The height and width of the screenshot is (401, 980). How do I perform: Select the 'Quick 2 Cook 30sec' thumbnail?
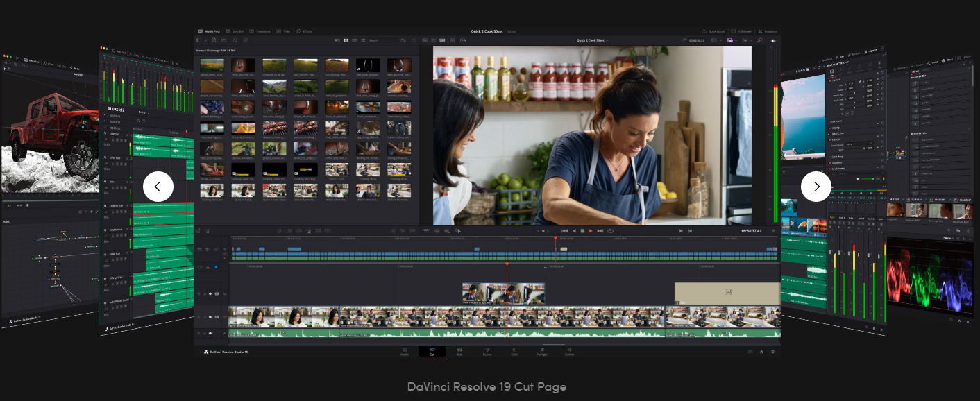[x=274, y=190]
